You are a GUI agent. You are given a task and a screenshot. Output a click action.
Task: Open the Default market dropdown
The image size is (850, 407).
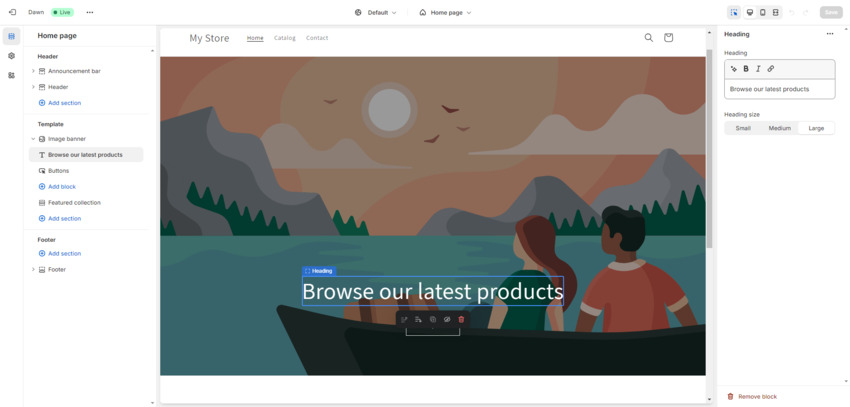[x=376, y=12]
